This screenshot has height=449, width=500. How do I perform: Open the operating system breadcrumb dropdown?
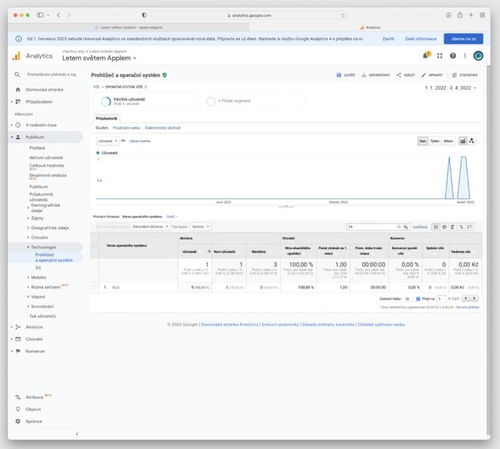click(126, 87)
